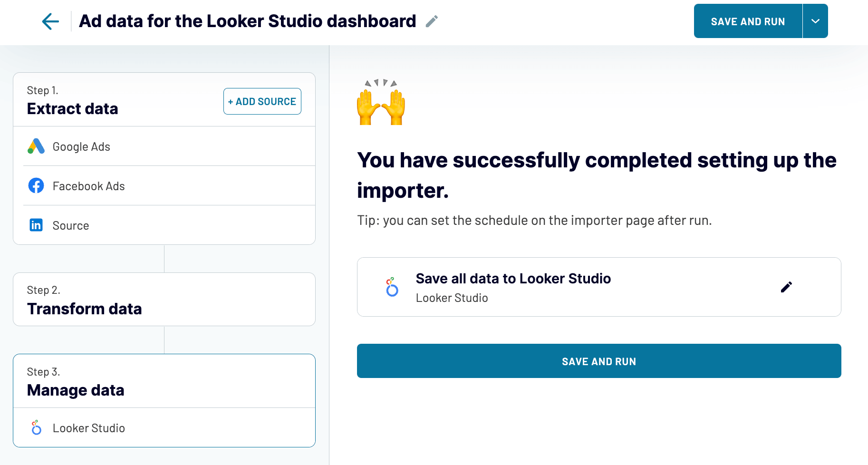The image size is (868, 465).
Task: Click the Facebook Ads source icon
Action: [x=36, y=185]
